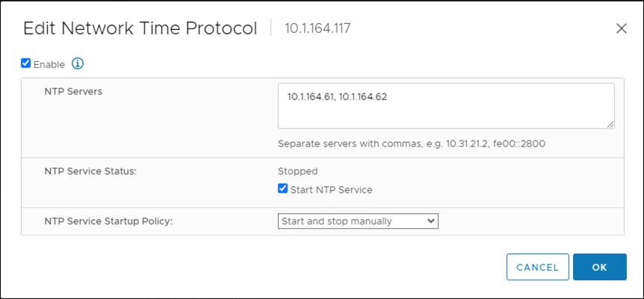Click inside the NTP Servers text area
This screenshot has height=299, width=644.
(446, 112)
